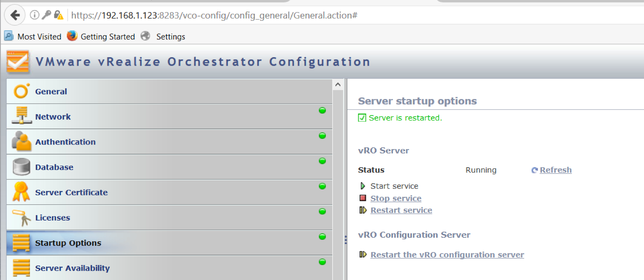Open the Server Availability tab
This screenshot has width=644, height=280.
point(169,268)
